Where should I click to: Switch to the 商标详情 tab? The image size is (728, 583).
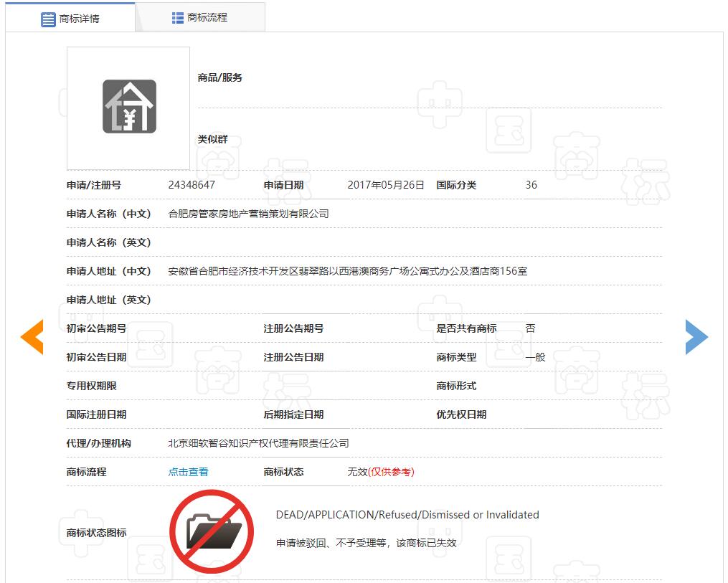tap(70, 19)
